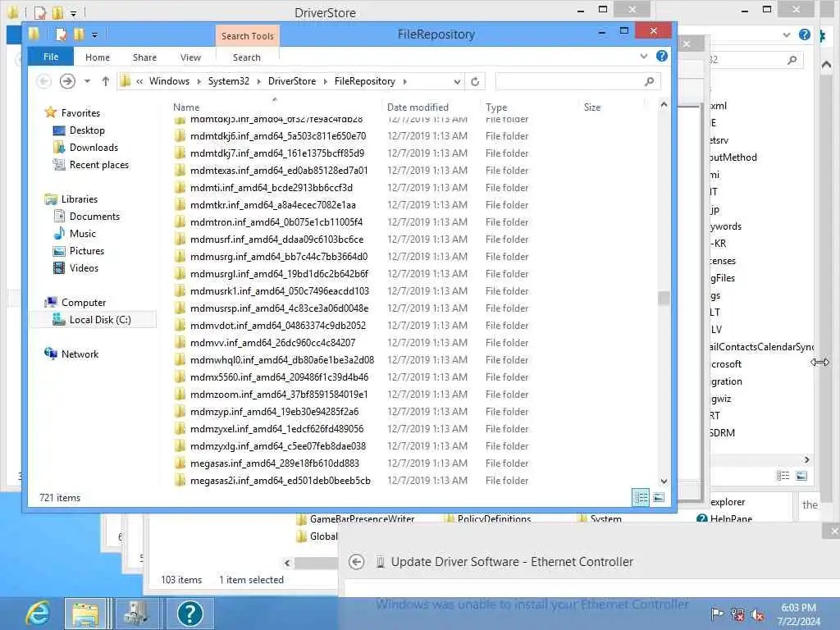The image size is (840, 630).
Task: Click the Forward navigation arrow
Action: [x=67, y=81]
